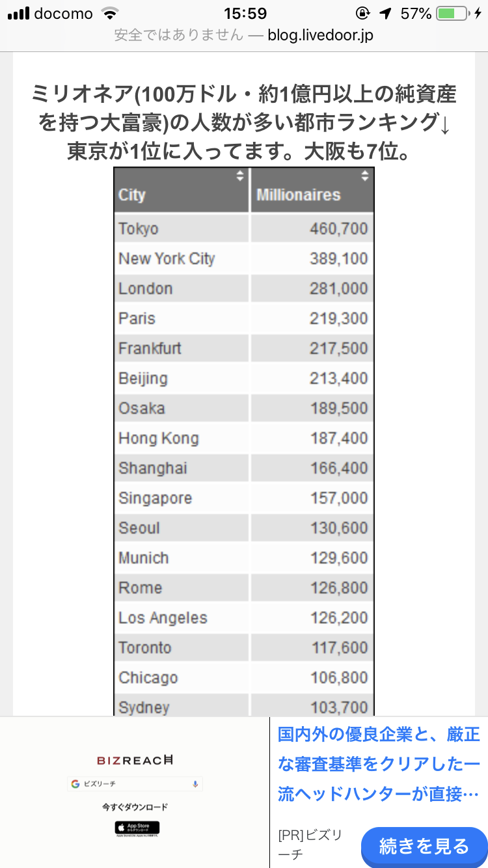Tap the Google logo in the ad

point(76,784)
